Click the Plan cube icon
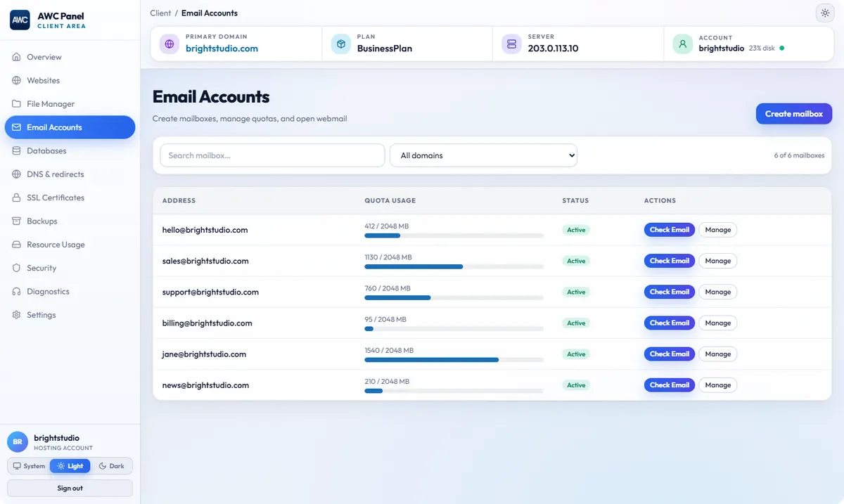Screen dimensions: 844x504 tap(341, 44)
